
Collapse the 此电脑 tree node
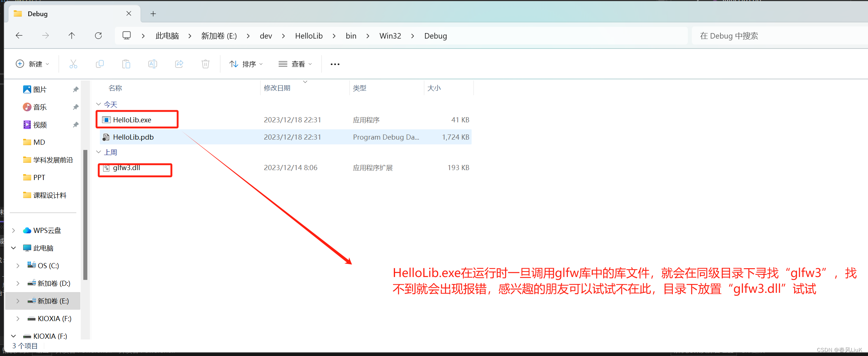14,248
